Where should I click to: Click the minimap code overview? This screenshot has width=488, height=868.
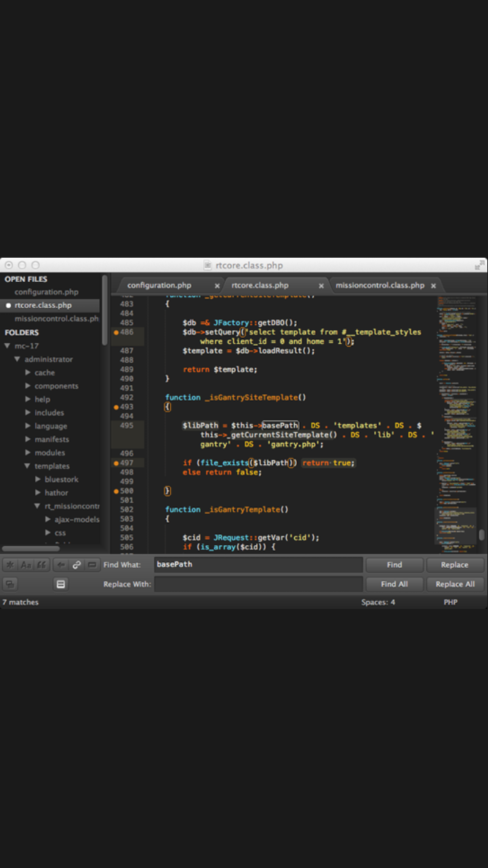pos(456,424)
